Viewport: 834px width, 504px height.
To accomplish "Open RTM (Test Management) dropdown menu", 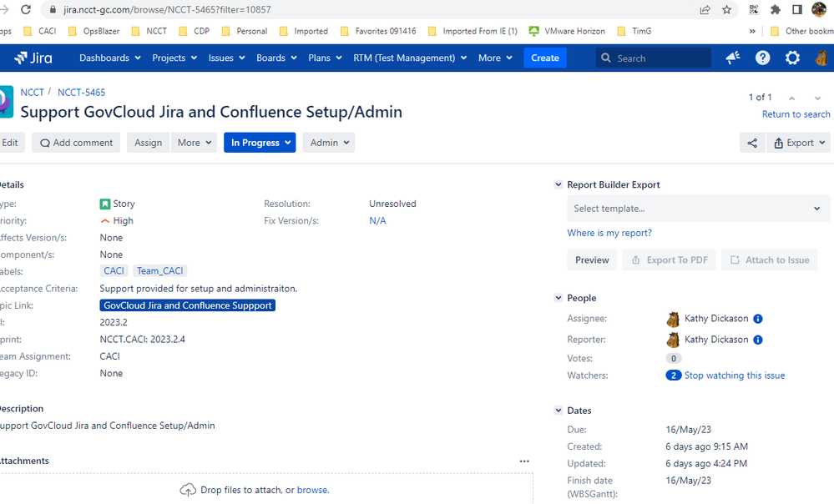I will [x=410, y=58].
